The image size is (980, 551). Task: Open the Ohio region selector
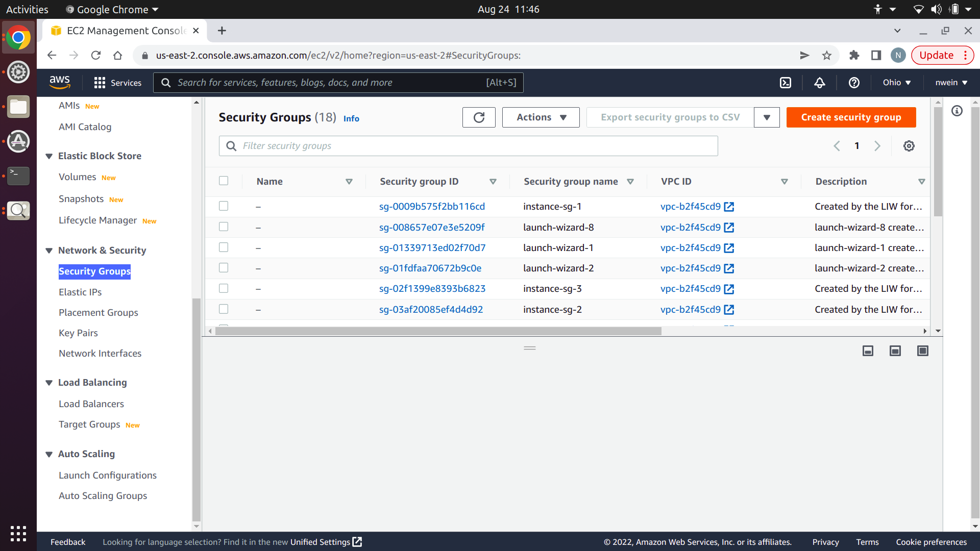[897, 83]
